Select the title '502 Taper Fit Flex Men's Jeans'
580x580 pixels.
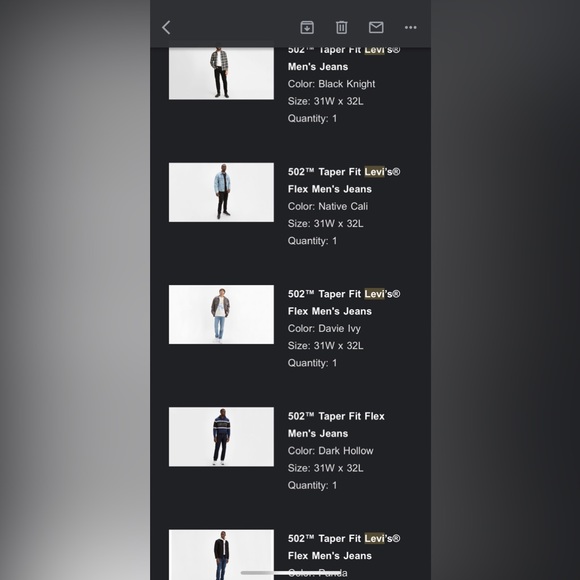(336, 425)
